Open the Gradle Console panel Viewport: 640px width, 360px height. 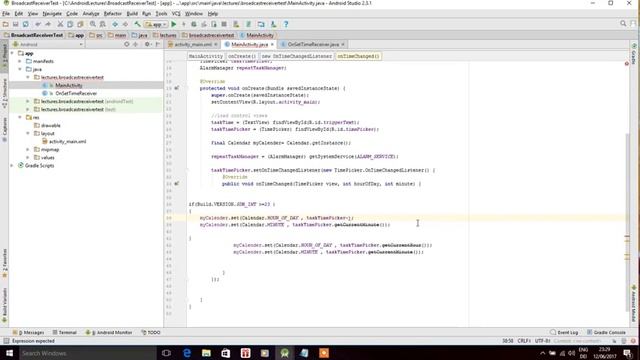pyautogui.click(x=606, y=333)
